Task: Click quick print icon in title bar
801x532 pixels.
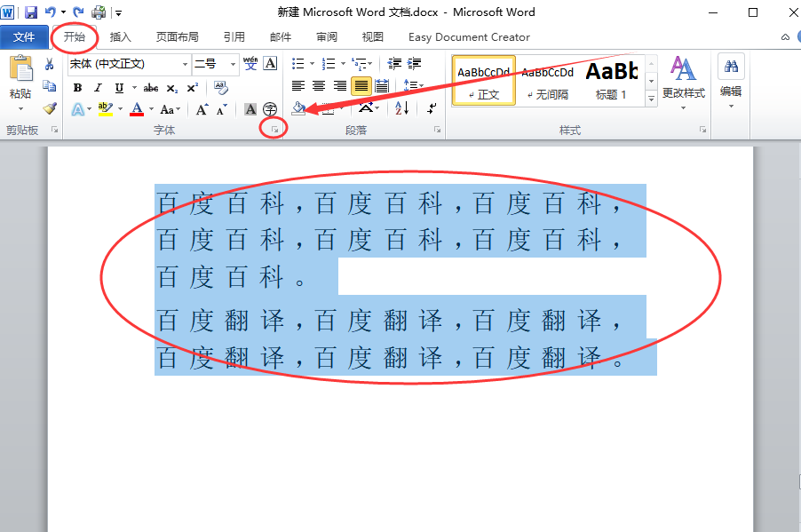Action: (99, 12)
